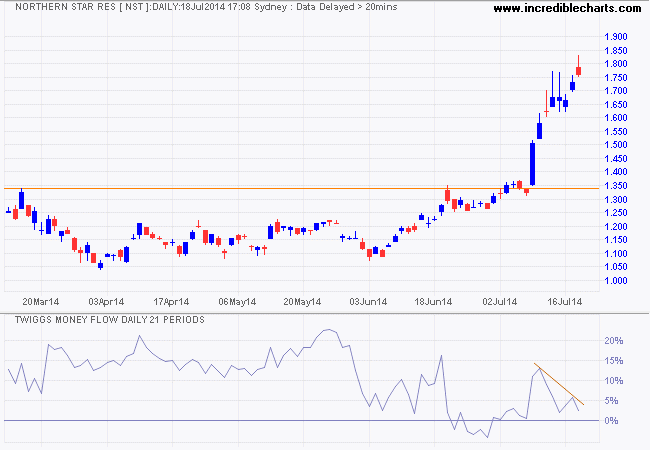Click the 1.900 price axis label
This screenshot has height=450, width=650.
(x=616, y=37)
